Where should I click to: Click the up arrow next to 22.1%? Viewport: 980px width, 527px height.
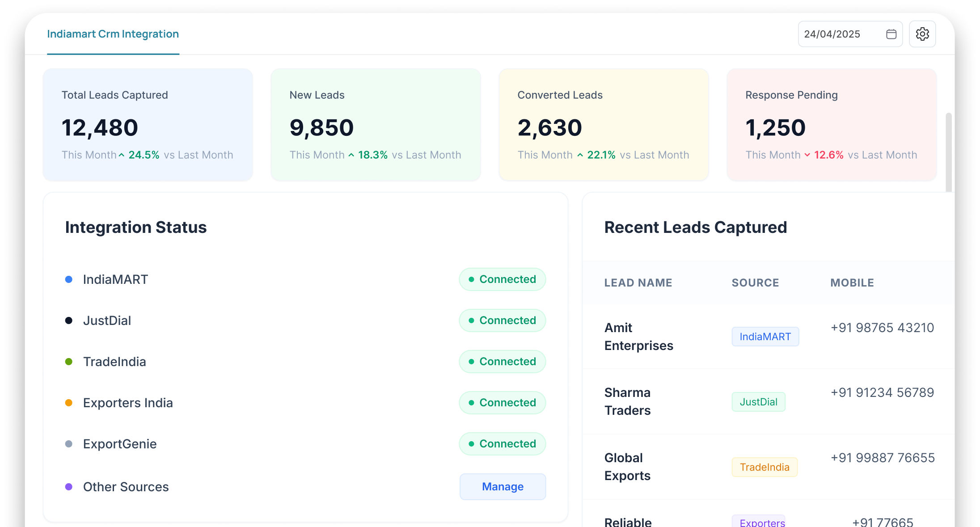tap(580, 155)
